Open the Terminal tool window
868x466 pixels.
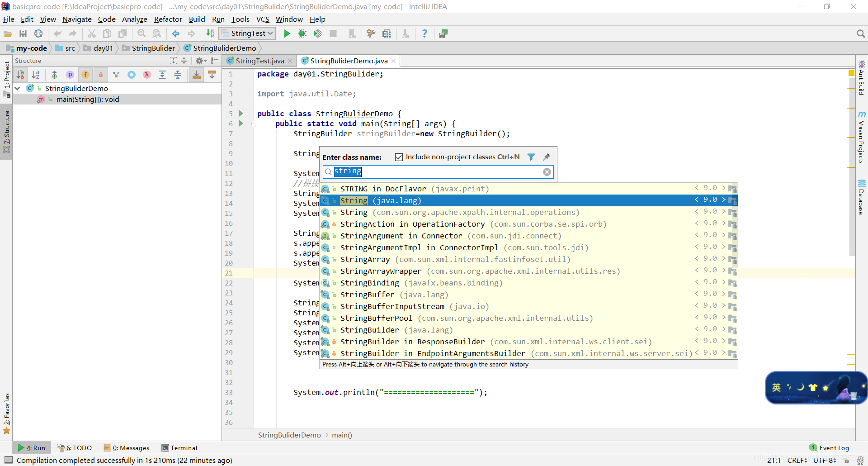(179, 448)
